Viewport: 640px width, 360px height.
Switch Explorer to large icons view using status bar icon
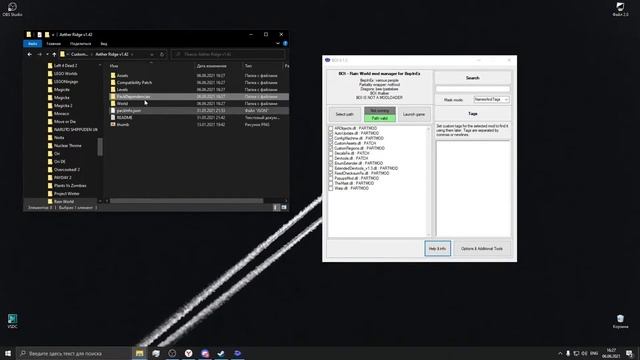coord(284,207)
